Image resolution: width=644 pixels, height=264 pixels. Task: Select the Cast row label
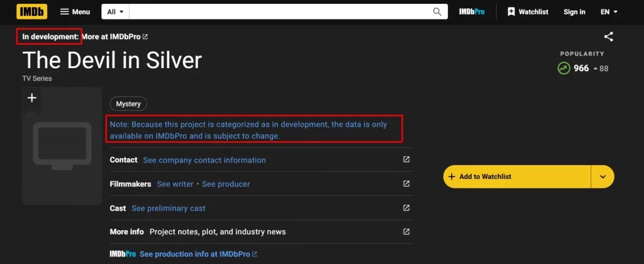point(118,209)
